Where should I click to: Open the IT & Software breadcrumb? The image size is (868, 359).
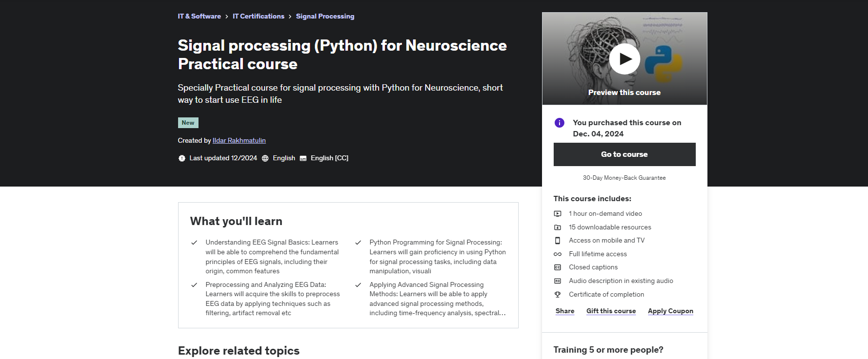point(199,16)
